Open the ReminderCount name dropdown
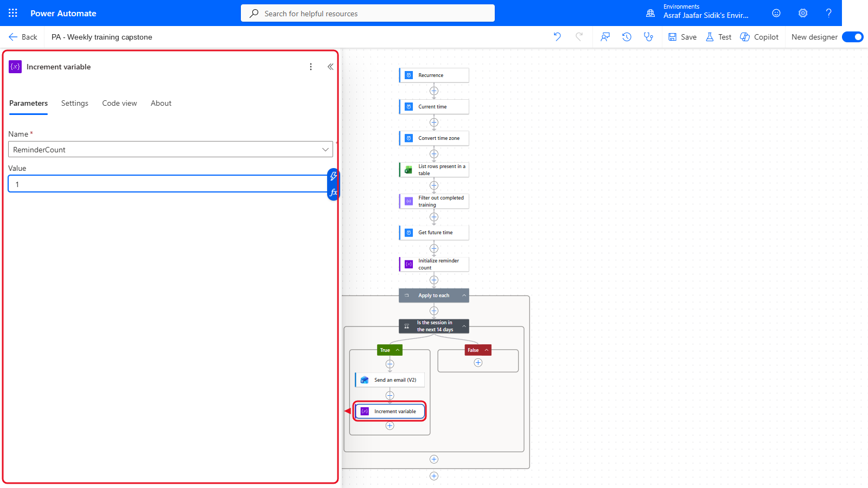This screenshot has height=488, width=868. pyautogui.click(x=170, y=149)
